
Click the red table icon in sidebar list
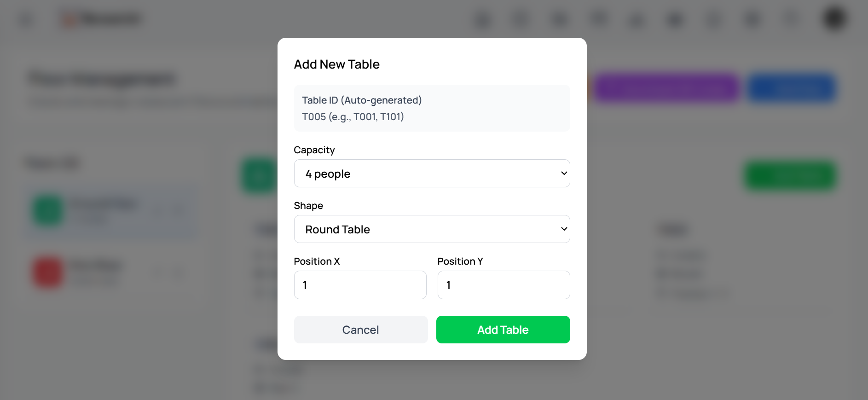[x=47, y=272]
